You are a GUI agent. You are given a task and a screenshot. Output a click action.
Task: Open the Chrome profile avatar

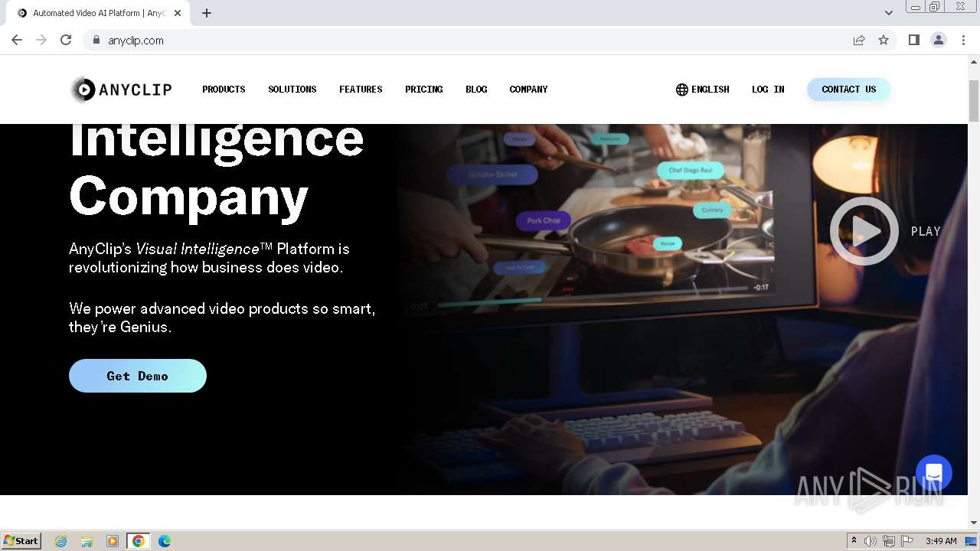click(x=939, y=41)
